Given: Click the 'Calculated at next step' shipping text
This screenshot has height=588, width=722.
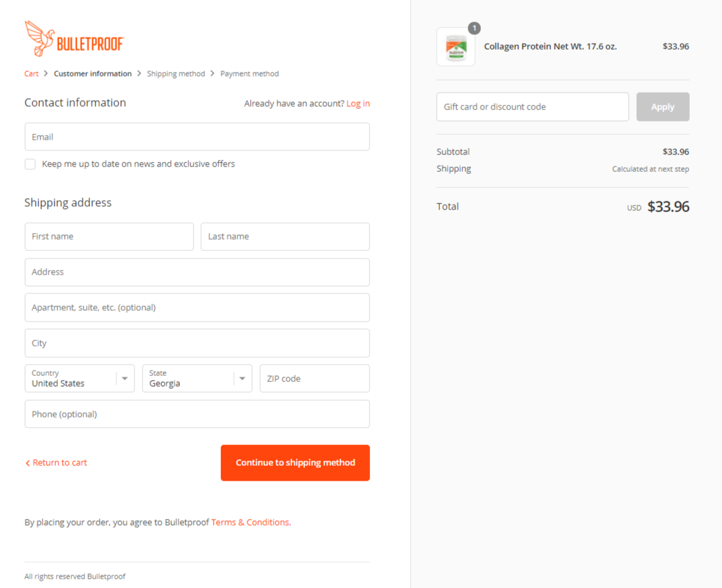Looking at the screenshot, I should tap(650, 169).
